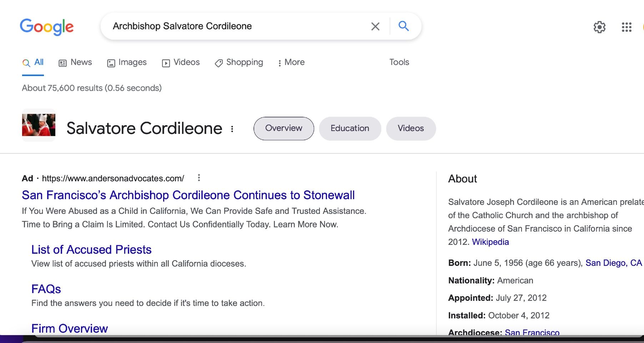
Task: Switch to the News tab
Action: (x=75, y=62)
